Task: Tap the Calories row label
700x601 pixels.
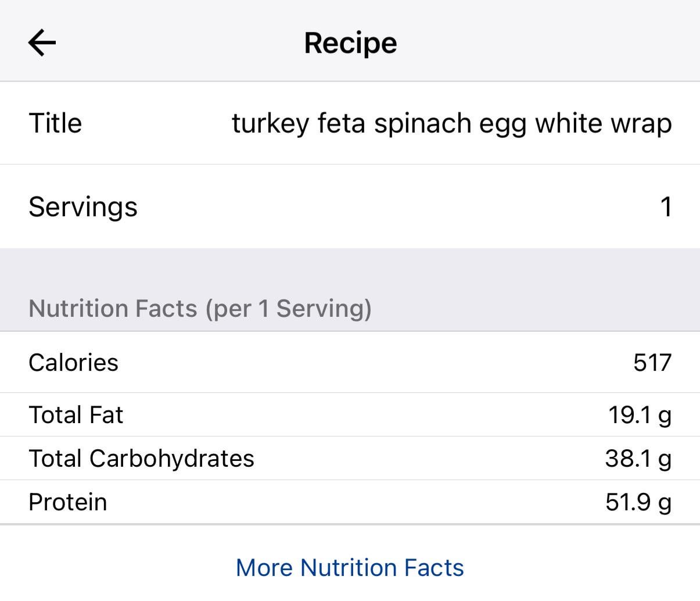Action: (73, 363)
